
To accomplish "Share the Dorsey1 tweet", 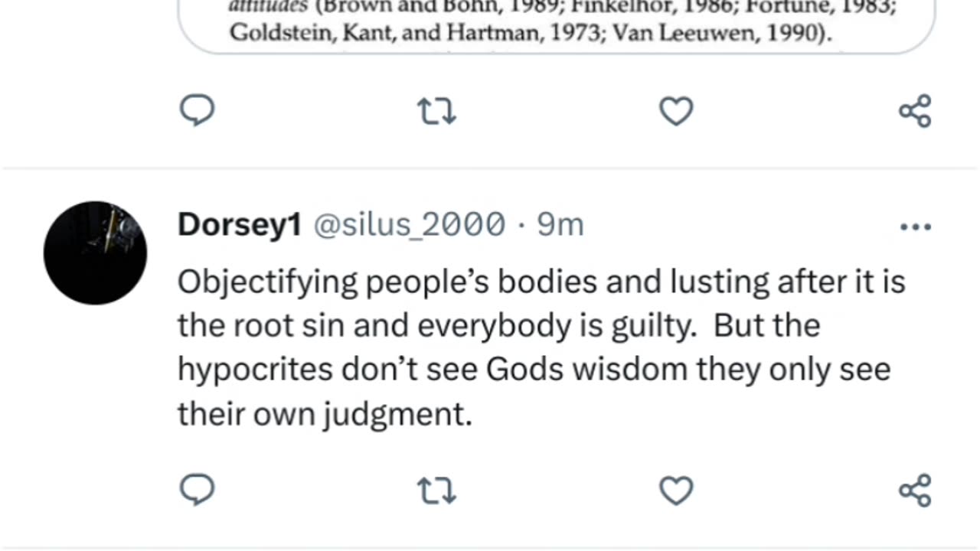I will [x=915, y=490].
